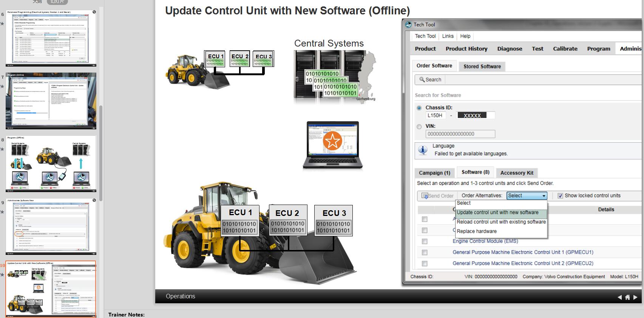Click 'Failed to get available languages.' message
Screen dimensions: 644x318
(471, 154)
